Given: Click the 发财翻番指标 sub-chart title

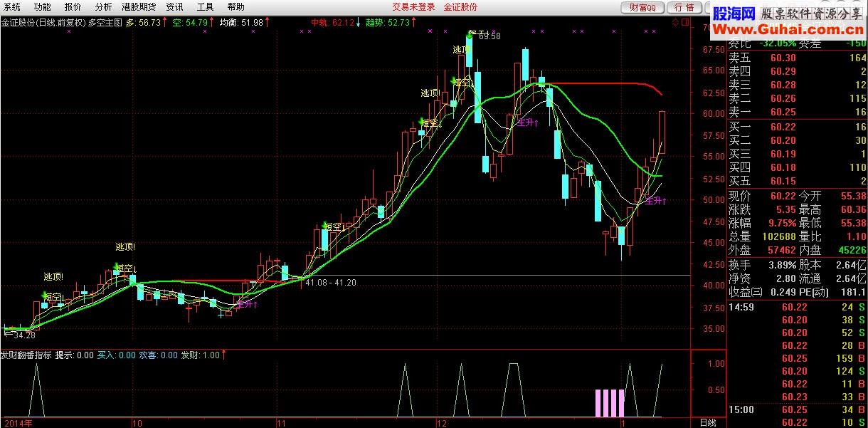Looking at the screenshot, I should (26, 355).
